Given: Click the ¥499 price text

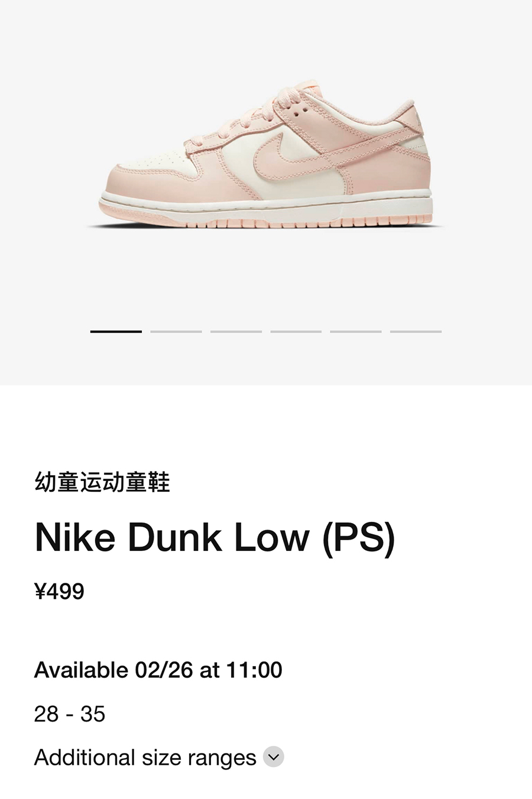Looking at the screenshot, I should click(x=59, y=591).
